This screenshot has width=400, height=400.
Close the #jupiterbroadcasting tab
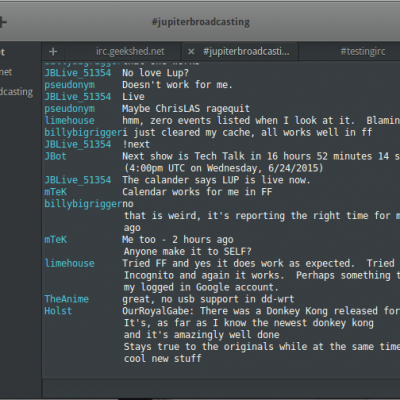coord(191,52)
